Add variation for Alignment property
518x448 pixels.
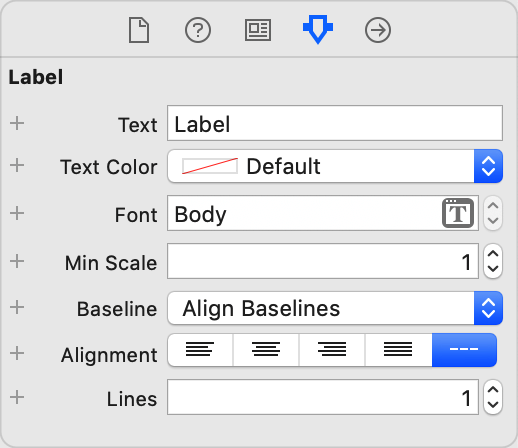(17, 353)
